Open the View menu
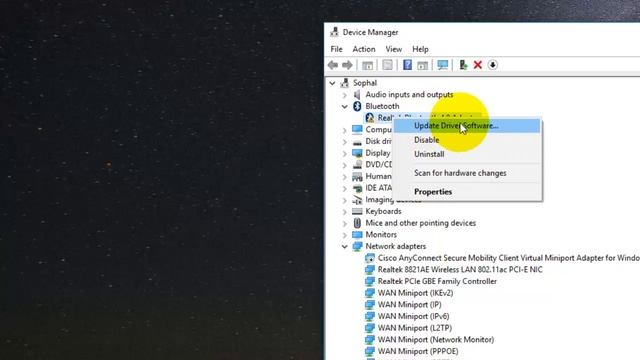Screen dimensions: 640x360 point(393,49)
